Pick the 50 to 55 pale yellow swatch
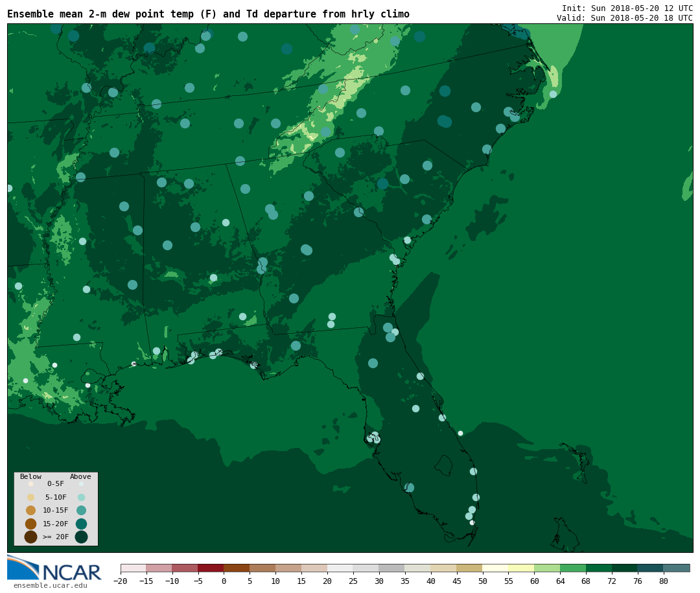 (495, 568)
